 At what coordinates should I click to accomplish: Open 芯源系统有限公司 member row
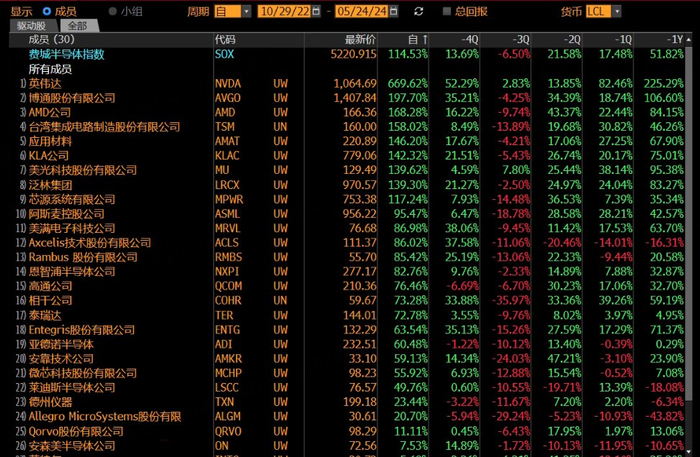click(72, 199)
